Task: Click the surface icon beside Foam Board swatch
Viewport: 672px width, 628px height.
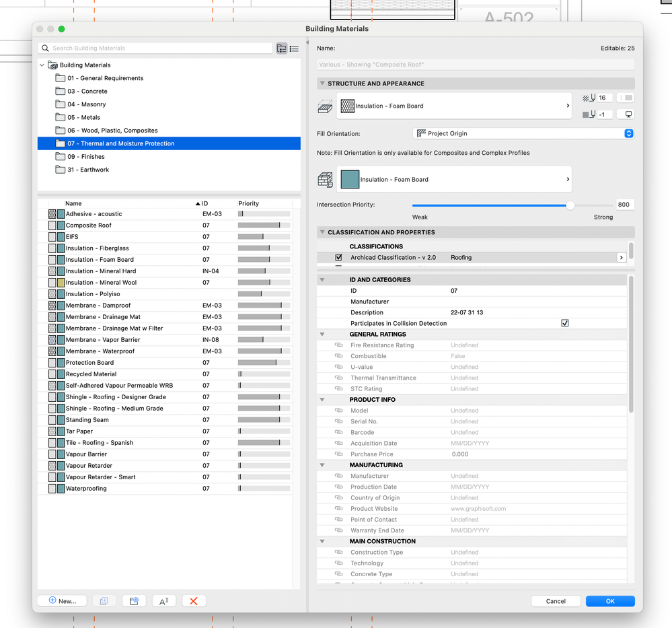Action: pyautogui.click(x=325, y=180)
